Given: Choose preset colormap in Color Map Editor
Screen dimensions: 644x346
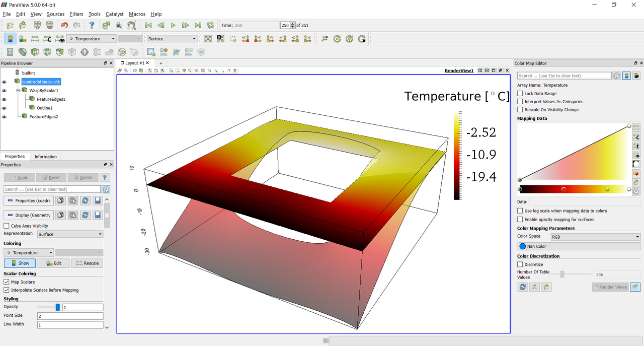Looking at the screenshot, I should click(636, 173).
